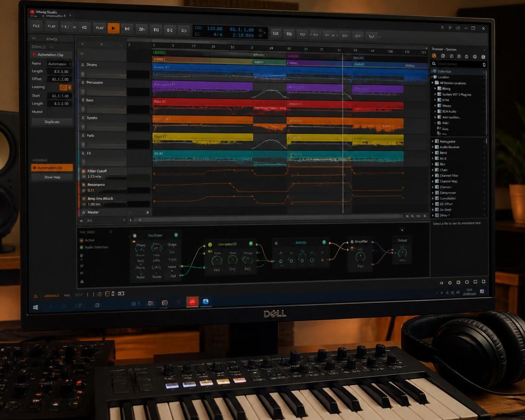This screenshot has height=420, width=525.
Task: Click the Filter Cutoff lane orange icon
Action: coord(84,171)
